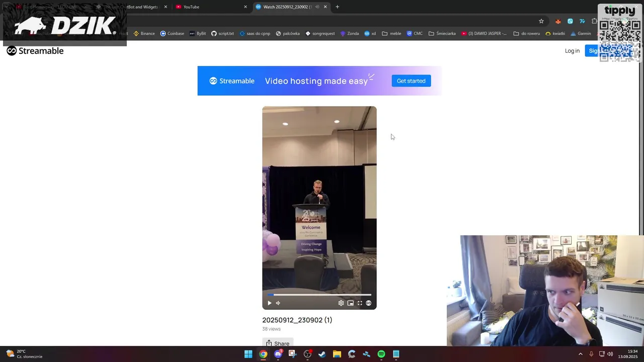Open File Explorer from the taskbar
Image resolution: width=644 pixels, height=362 pixels.
tap(337, 354)
